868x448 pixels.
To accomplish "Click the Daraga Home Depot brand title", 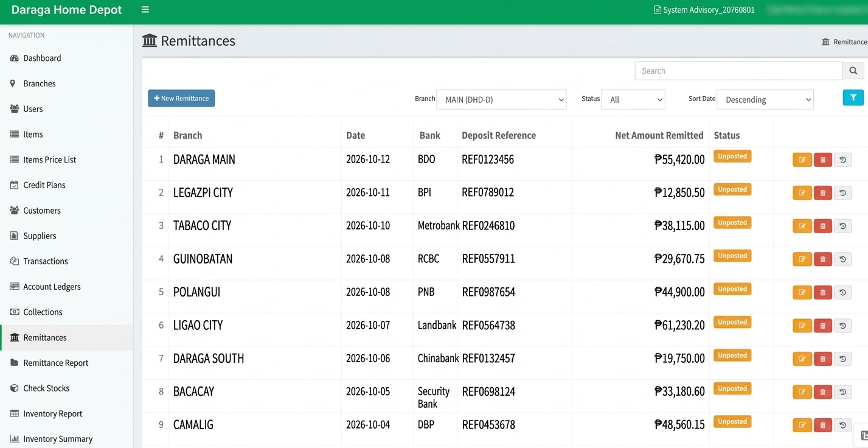I will 67,10.
